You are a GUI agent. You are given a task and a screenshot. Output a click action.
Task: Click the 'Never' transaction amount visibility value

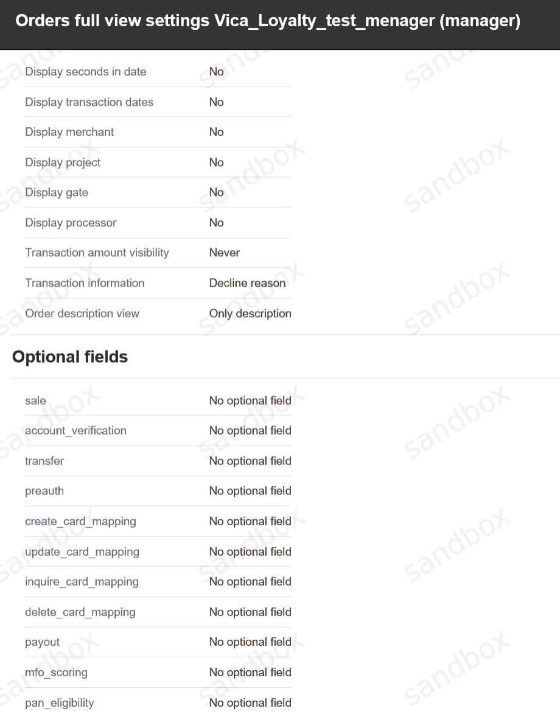[225, 253]
